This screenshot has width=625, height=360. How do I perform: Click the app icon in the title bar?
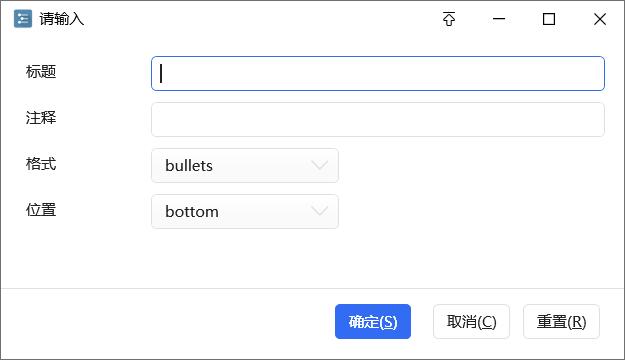[x=23, y=19]
